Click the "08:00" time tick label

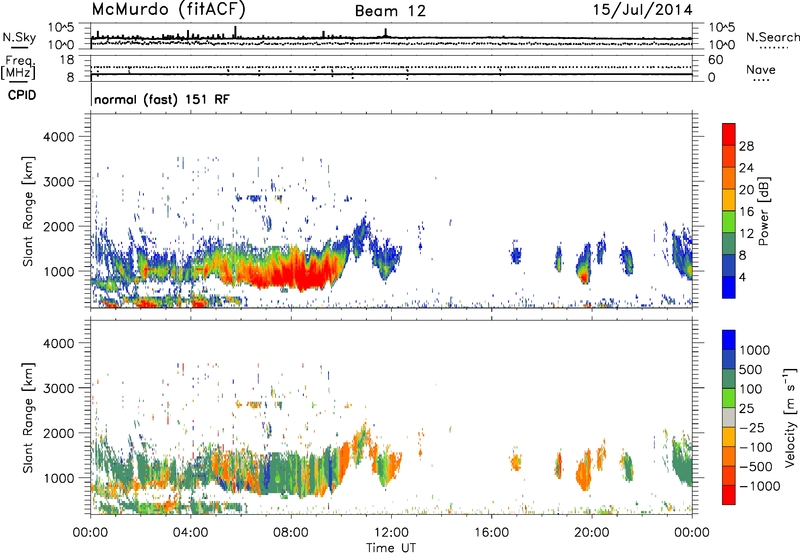pos(291,533)
